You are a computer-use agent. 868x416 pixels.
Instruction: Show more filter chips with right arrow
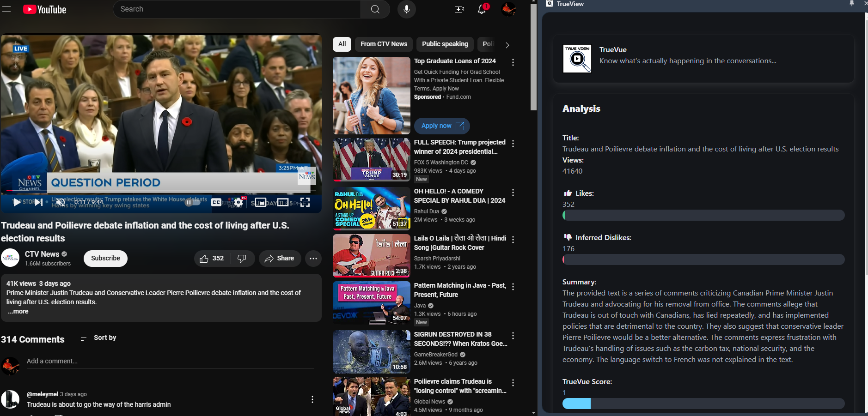click(507, 45)
